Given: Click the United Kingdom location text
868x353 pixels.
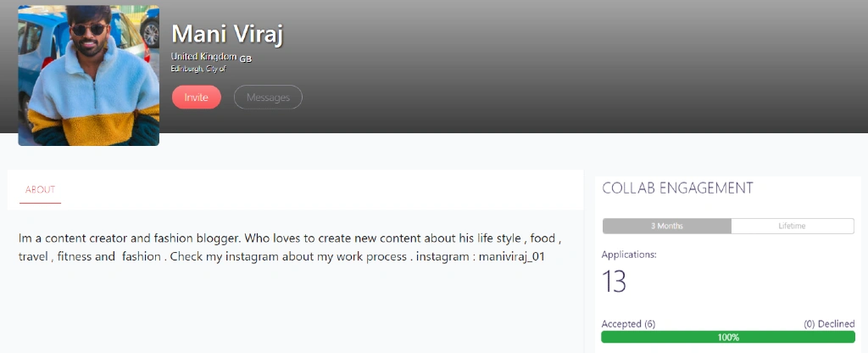Looking at the screenshot, I should [203, 56].
